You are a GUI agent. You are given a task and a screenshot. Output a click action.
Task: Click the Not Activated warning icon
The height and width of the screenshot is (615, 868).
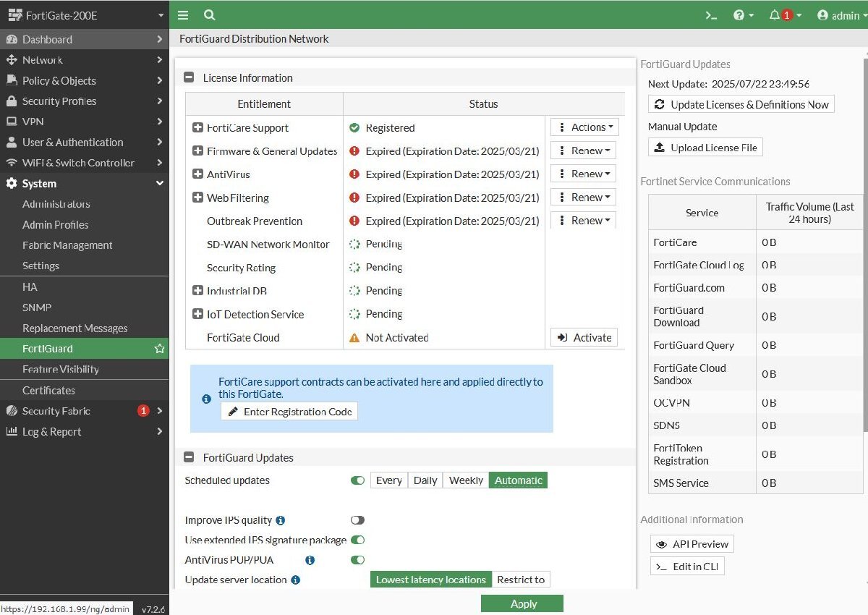[354, 338]
